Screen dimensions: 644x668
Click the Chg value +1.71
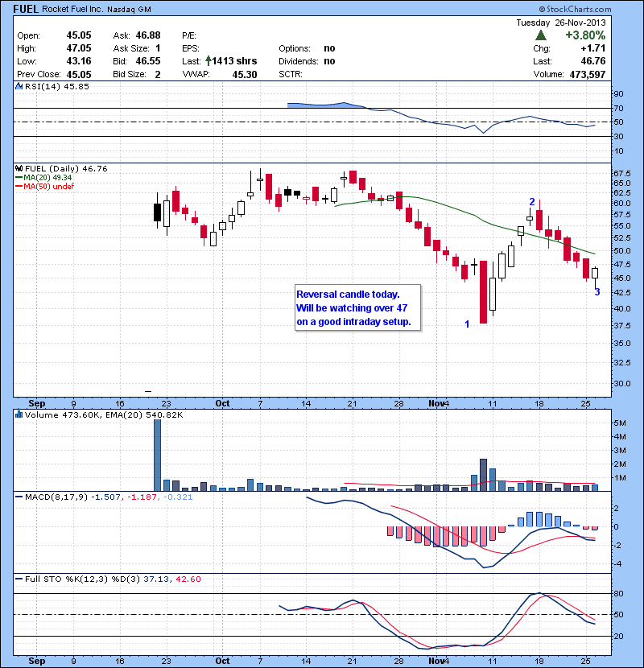pos(592,48)
